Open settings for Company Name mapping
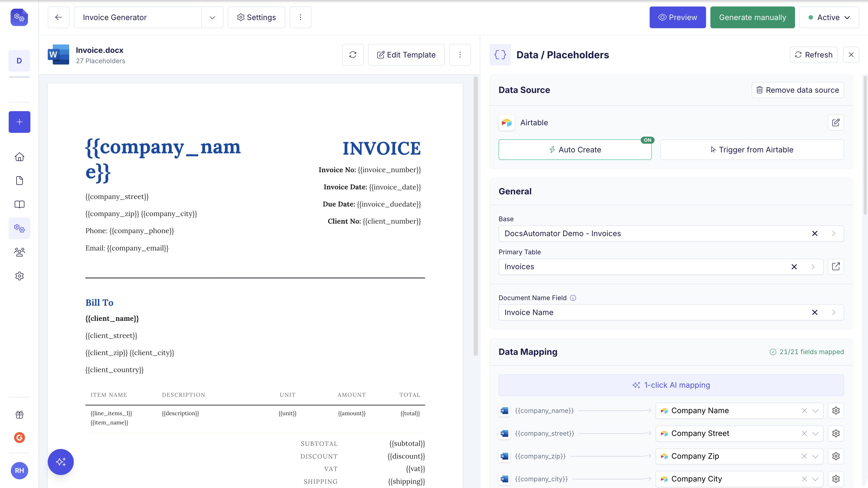Screen dimensions: 868x488 click(836, 410)
